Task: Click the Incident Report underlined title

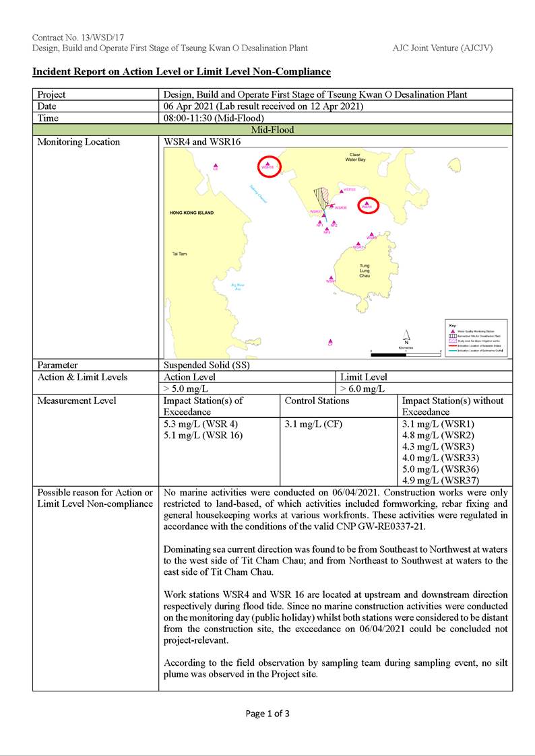Action: [181, 71]
